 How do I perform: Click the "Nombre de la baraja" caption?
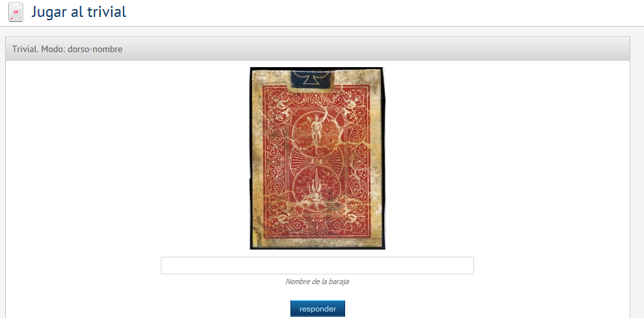[317, 282]
